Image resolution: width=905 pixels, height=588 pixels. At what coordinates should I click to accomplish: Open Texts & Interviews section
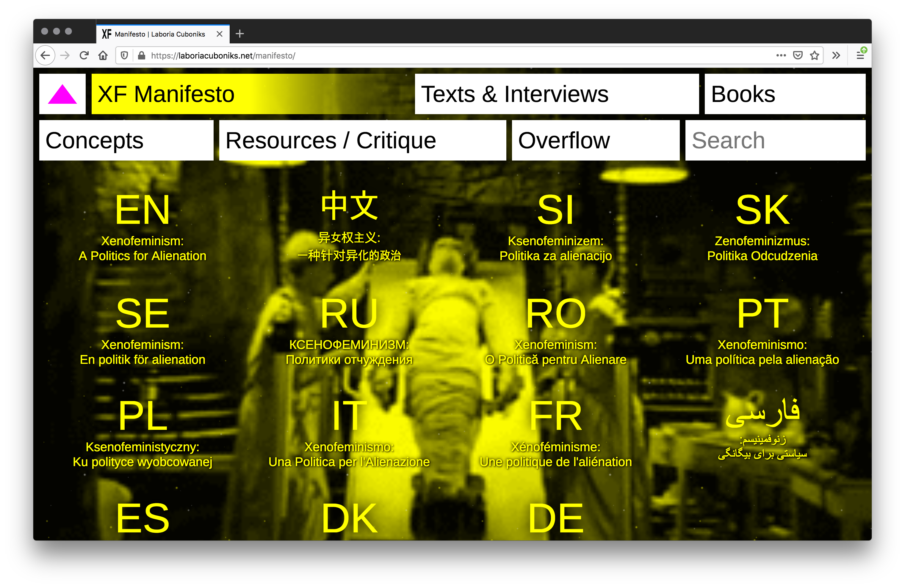pyautogui.click(x=557, y=94)
